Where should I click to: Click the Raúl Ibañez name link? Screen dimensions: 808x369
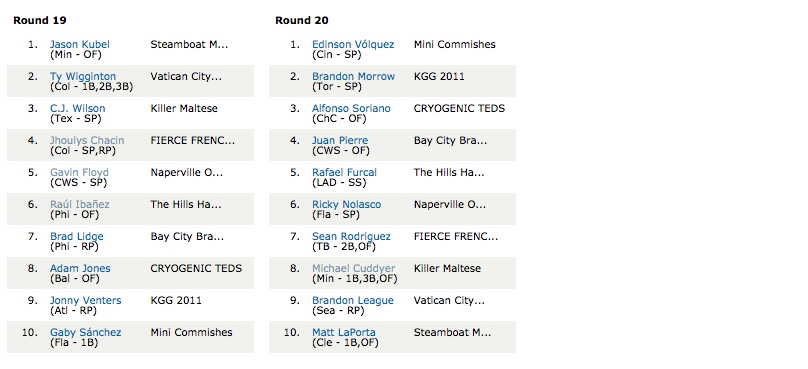point(80,204)
